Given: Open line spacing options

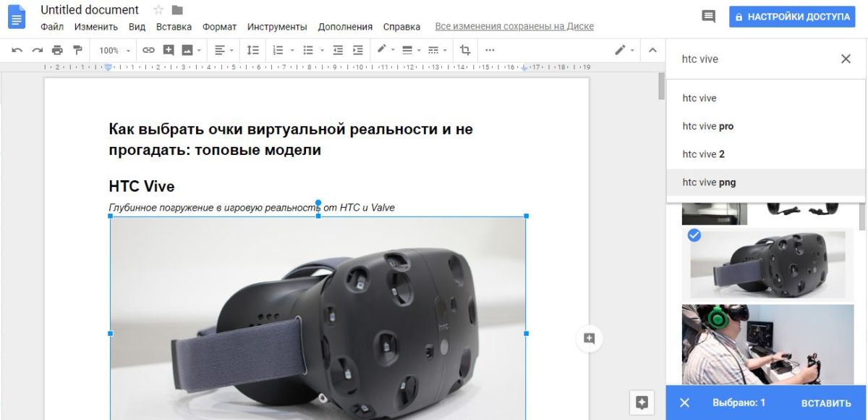Looking at the screenshot, I should (252, 51).
